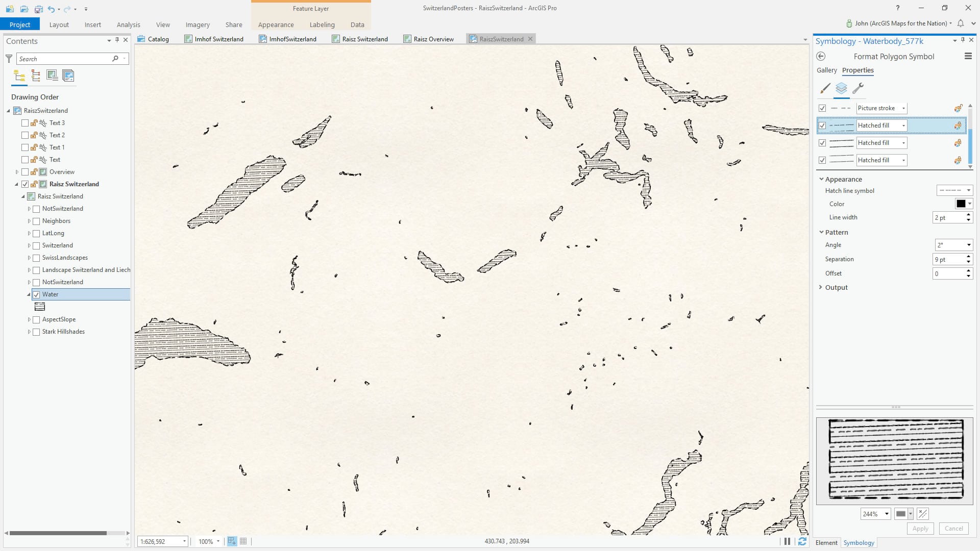Pause map drawing

pos(787,541)
